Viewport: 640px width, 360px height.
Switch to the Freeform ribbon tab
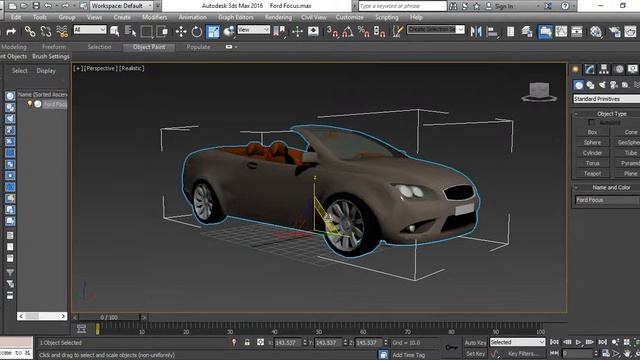point(54,47)
